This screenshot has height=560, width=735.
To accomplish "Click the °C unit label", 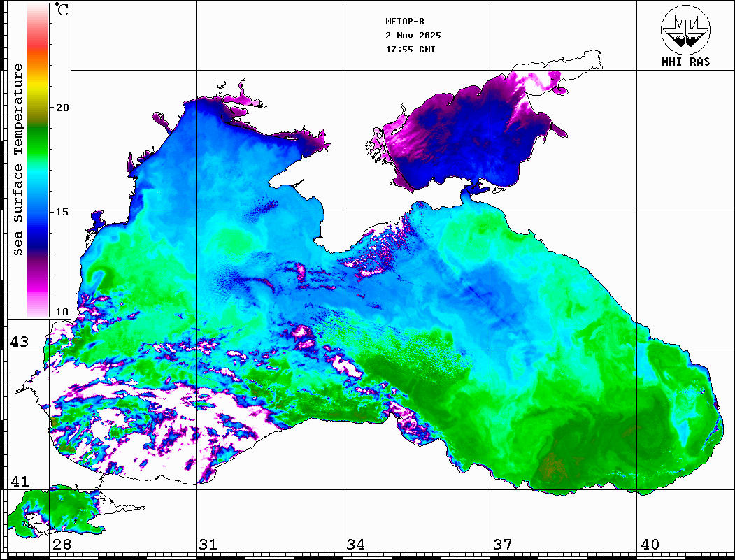I will pyautogui.click(x=62, y=11).
